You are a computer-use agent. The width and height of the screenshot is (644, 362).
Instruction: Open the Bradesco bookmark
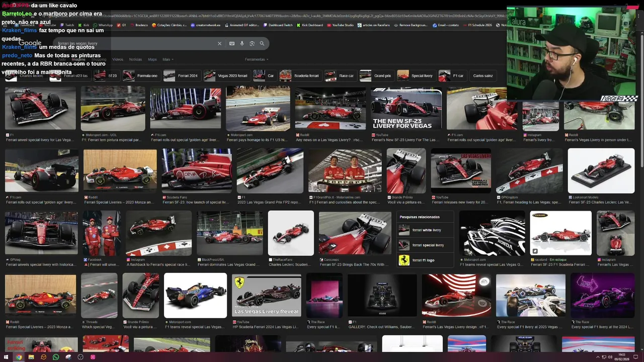click(139, 25)
